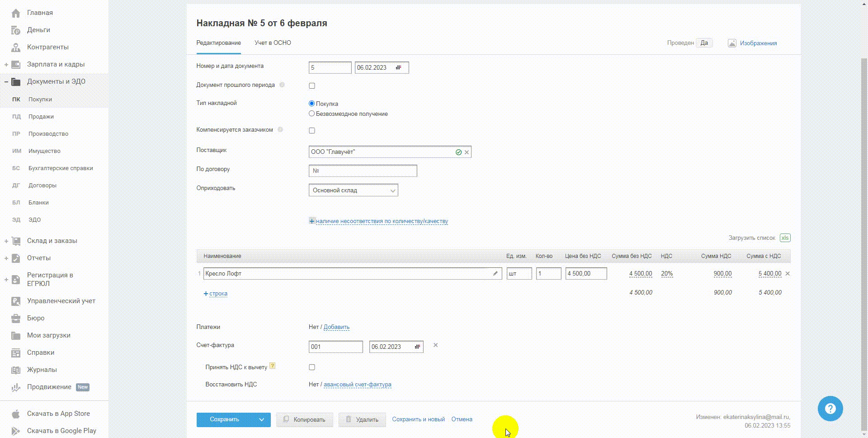
Task: Delete the Кресло Лофт row
Action: [x=788, y=274]
